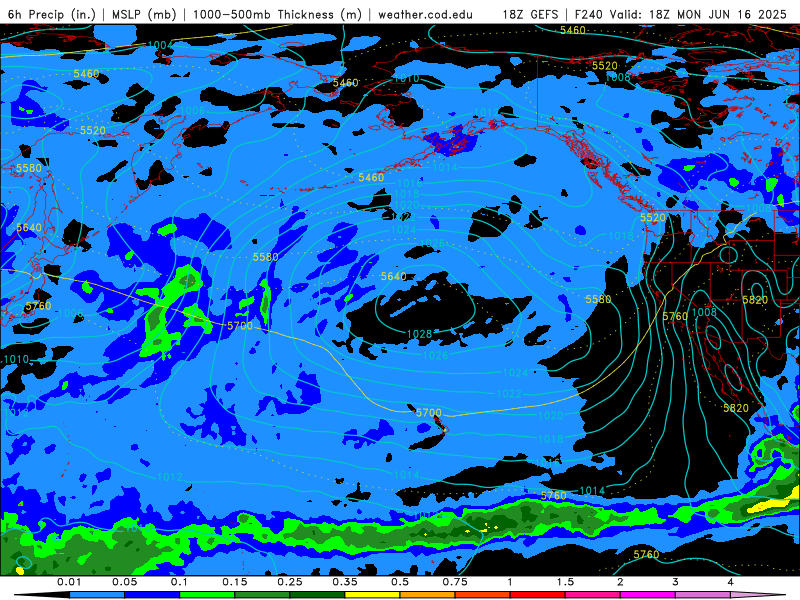Click the 1008 low label over California
The image size is (800, 600).
[x=704, y=312]
